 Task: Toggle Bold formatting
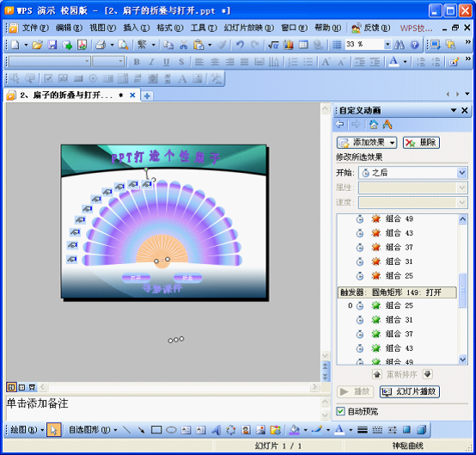pyautogui.click(x=137, y=62)
